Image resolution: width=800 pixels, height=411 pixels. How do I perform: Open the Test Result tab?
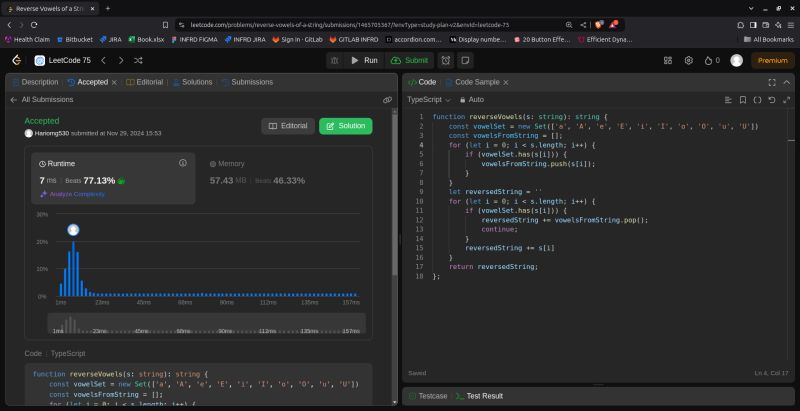point(479,396)
